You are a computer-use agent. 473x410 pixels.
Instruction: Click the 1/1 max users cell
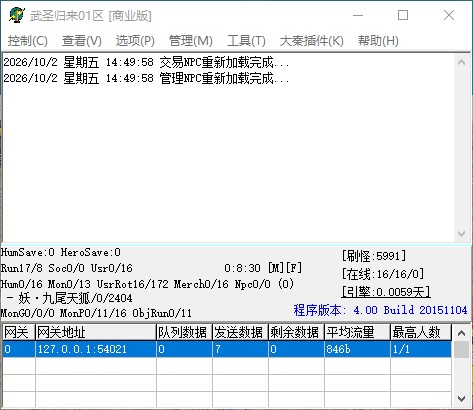(x=421, y=349)
